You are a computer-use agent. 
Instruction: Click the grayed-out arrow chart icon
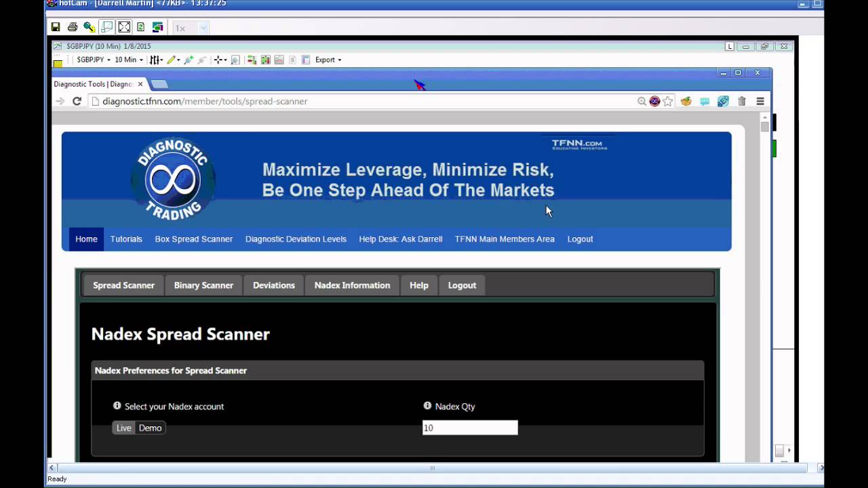pos(201,60)
